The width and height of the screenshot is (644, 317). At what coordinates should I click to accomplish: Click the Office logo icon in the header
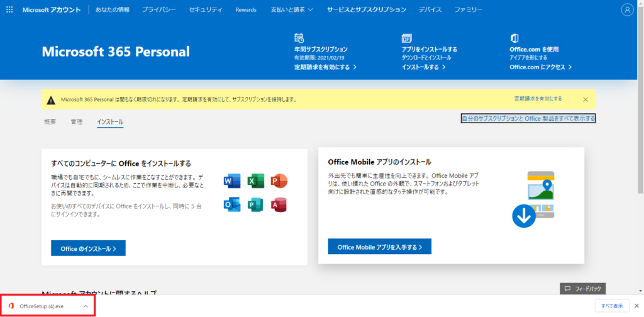click(514, 38)
